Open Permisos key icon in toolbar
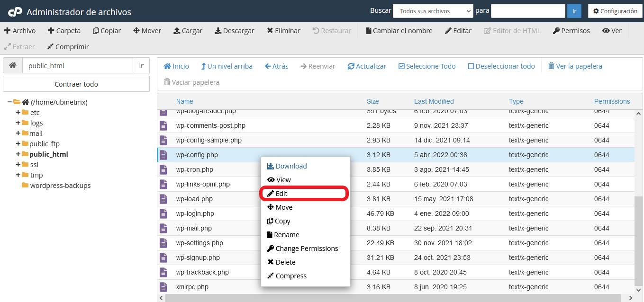This screenshot has width=644, height=302. [556, 31]
